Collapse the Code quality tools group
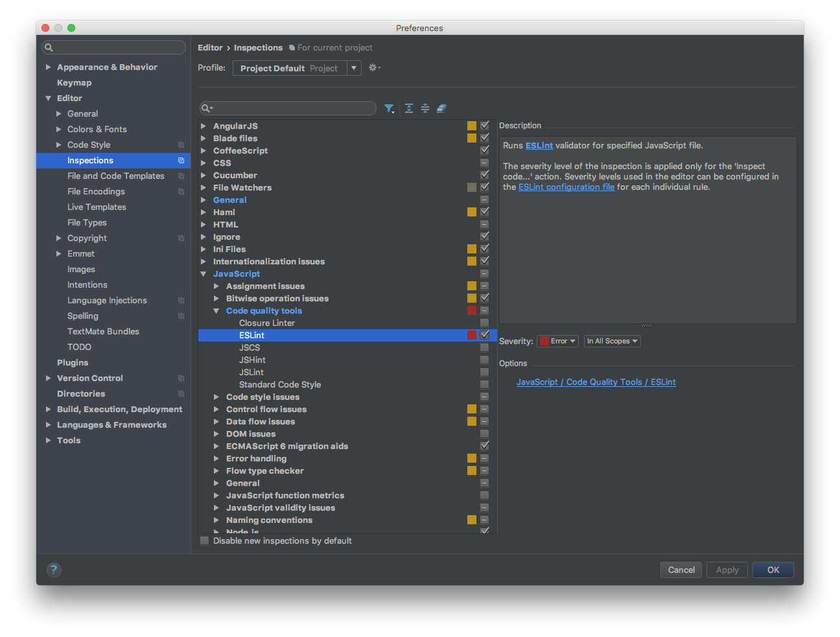Viewport: 840px width, 637px height. click(x=216, y=310)
